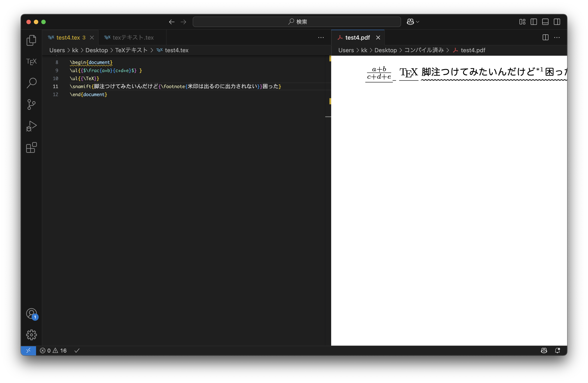Click line number 11 in gutter
The width and height of the screenshot is (588, 383).
pos(56,86)
